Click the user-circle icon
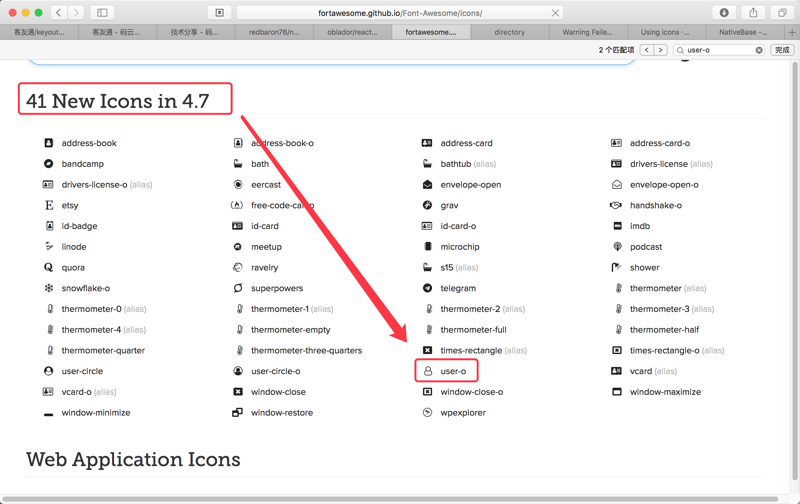 [x=48, y=371]
